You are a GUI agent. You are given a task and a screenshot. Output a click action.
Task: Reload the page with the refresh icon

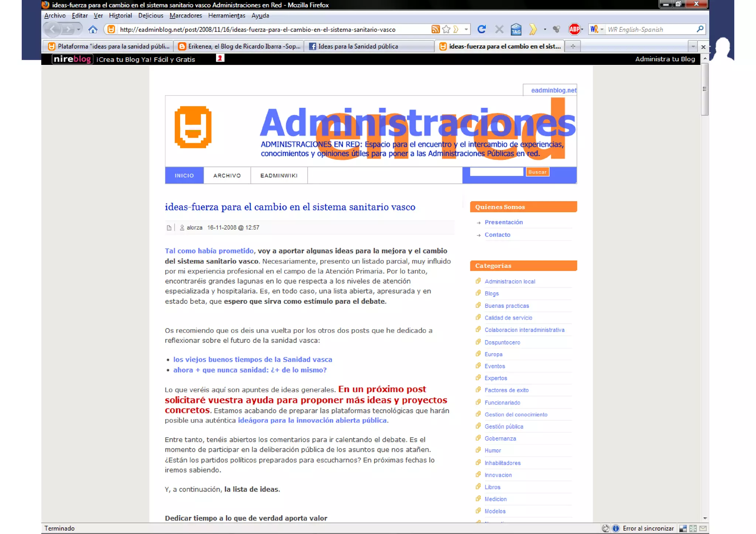(x=481, y=29)
